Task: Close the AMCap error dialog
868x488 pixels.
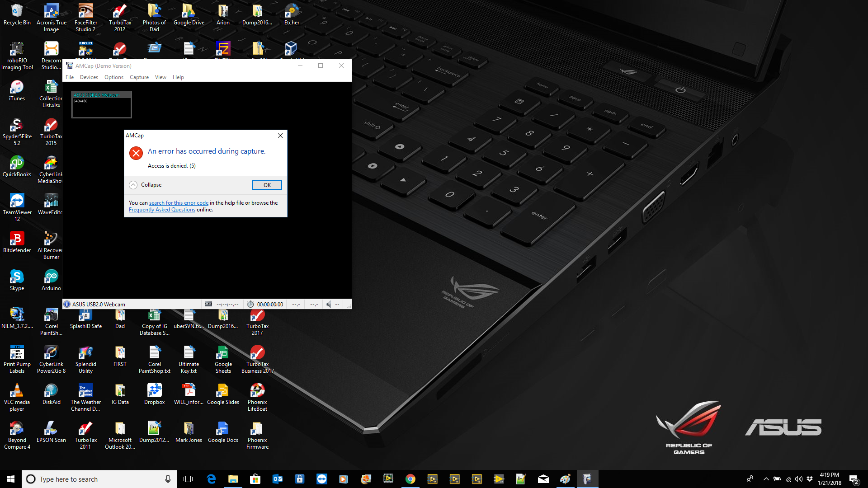Action: 280,136
